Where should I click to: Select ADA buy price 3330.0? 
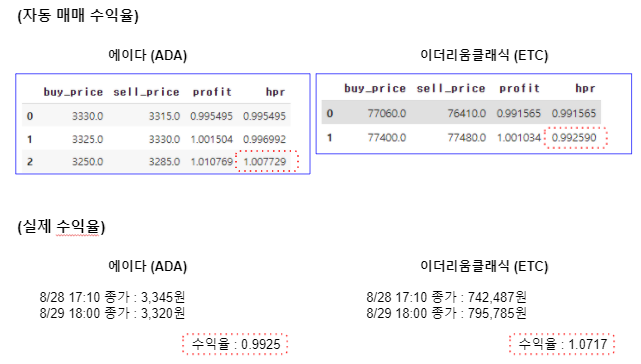[x=87, y=116]
